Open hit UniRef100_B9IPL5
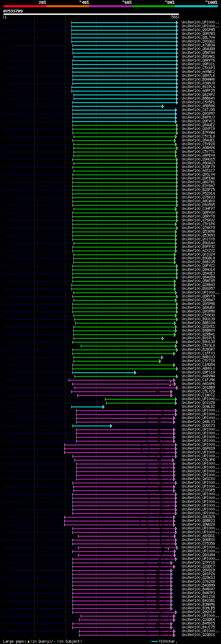 (198, 338)
